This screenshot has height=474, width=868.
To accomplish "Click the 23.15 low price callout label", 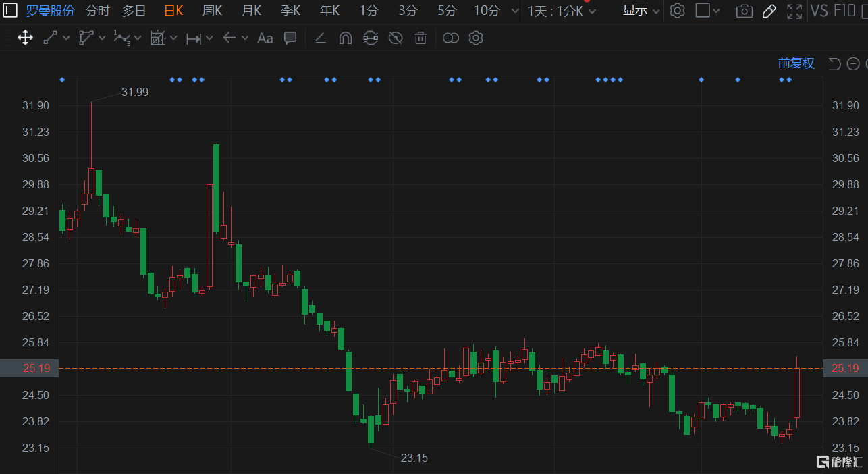I will 414,458.
